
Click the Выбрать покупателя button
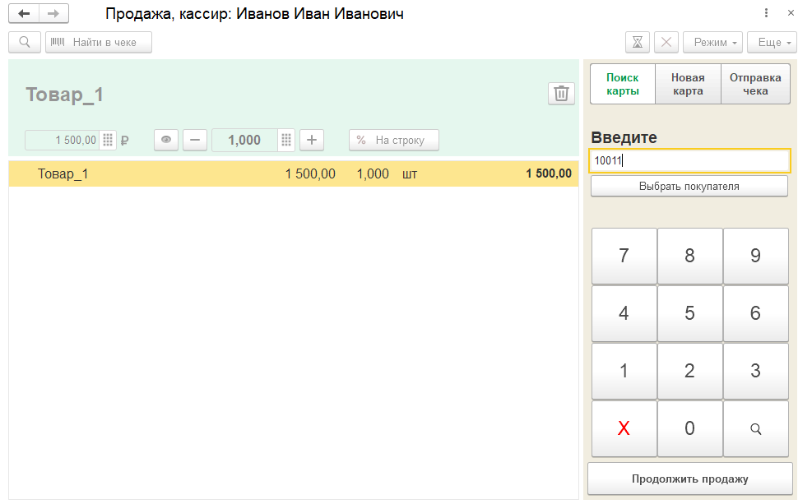[x=689, y=187]
